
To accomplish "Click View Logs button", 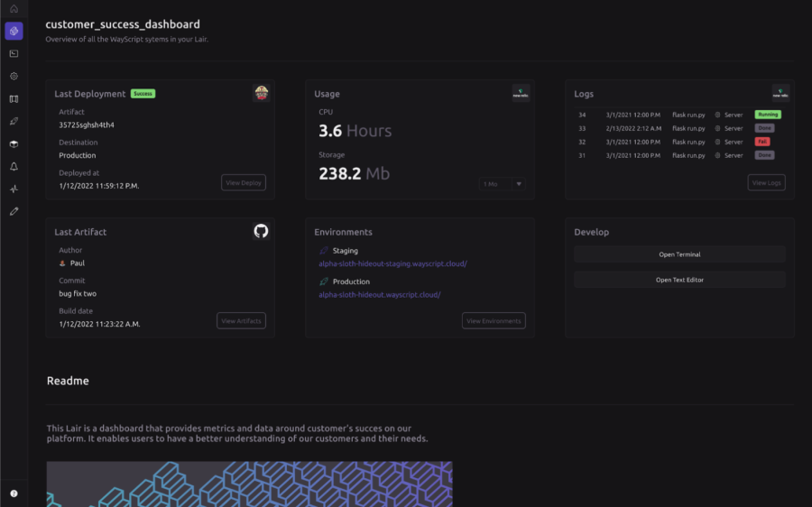I will pos(766,183).
